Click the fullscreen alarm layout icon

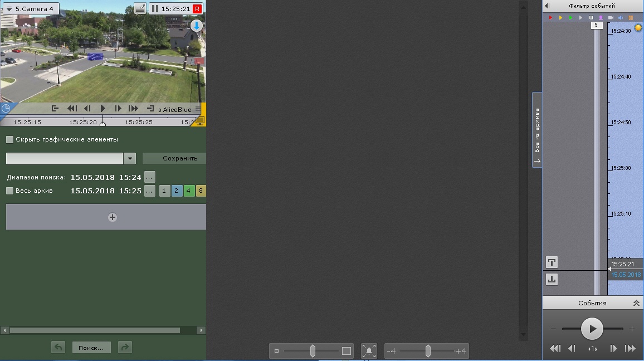coord(369,351)
